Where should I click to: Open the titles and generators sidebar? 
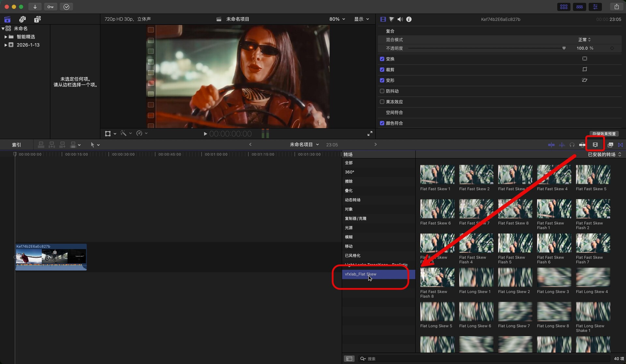pos(37,19)
